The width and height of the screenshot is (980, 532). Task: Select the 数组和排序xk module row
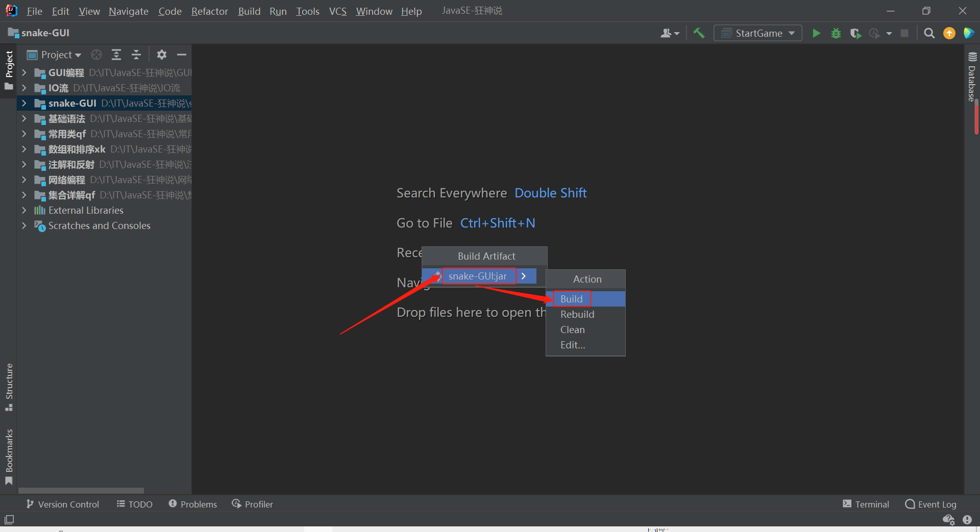coord(105,149)
